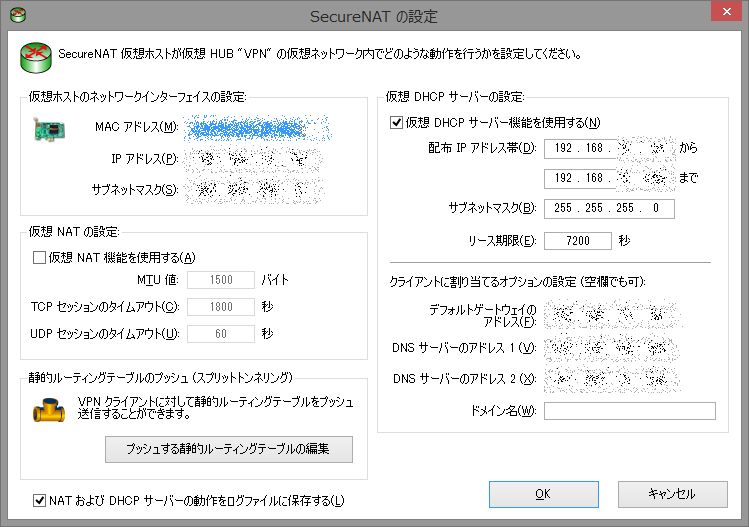Click the DNS サーバーのアドレス 2 field

pos(611,379)
